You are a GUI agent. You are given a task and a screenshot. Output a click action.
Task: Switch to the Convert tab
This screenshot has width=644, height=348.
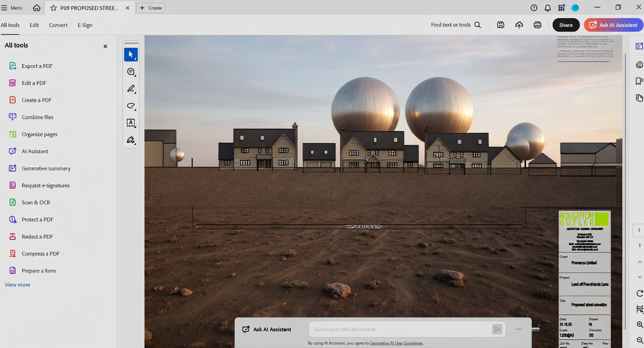[x=58, y=25]
